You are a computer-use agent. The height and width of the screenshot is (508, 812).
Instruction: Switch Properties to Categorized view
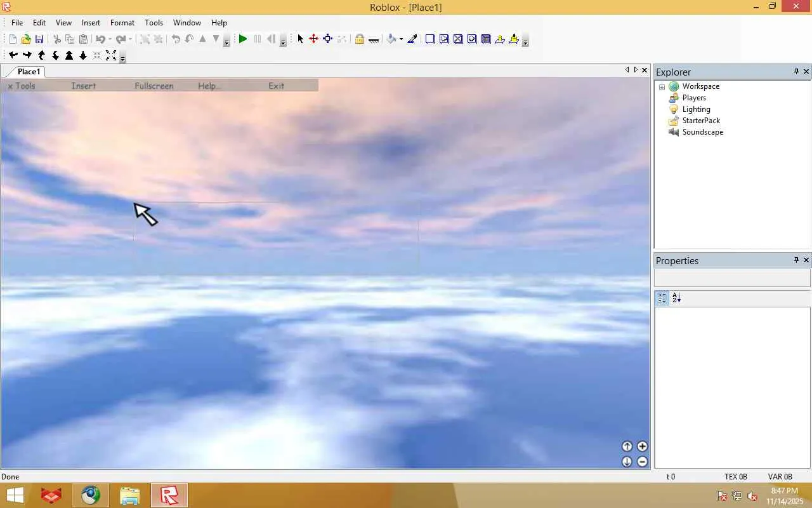(662, 298)
